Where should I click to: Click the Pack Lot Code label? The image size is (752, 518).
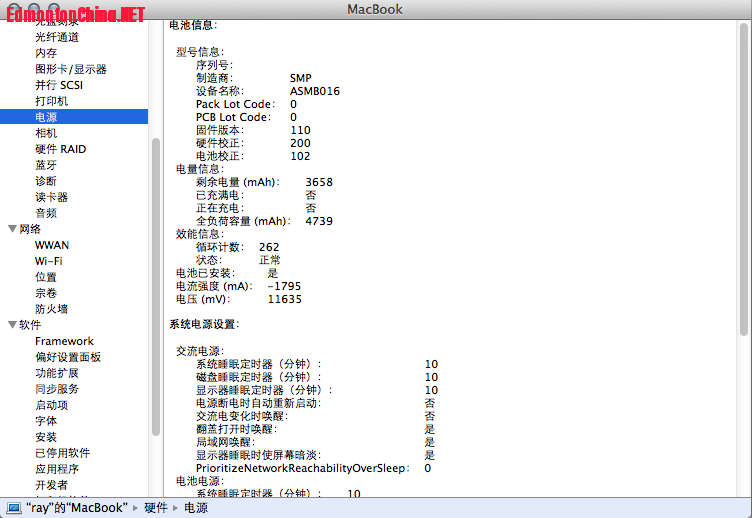pyautogui.click(x=235, y=104)
